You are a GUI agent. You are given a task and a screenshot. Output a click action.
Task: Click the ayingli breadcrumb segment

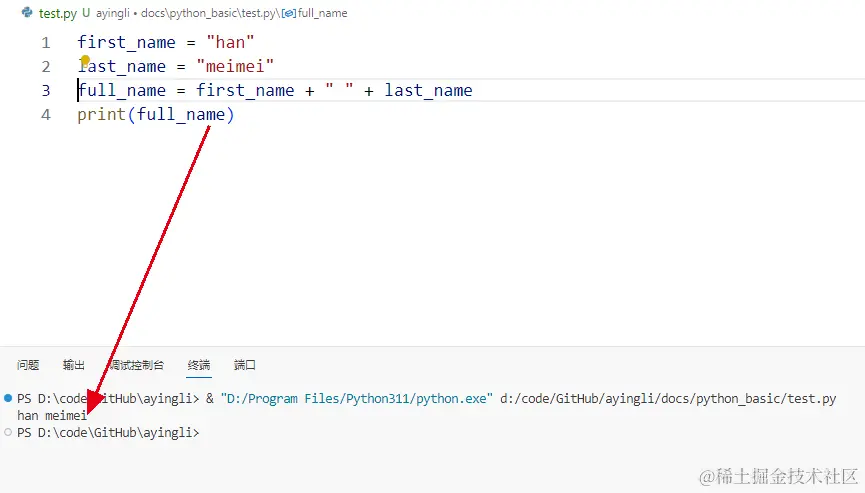coord(113,13)
